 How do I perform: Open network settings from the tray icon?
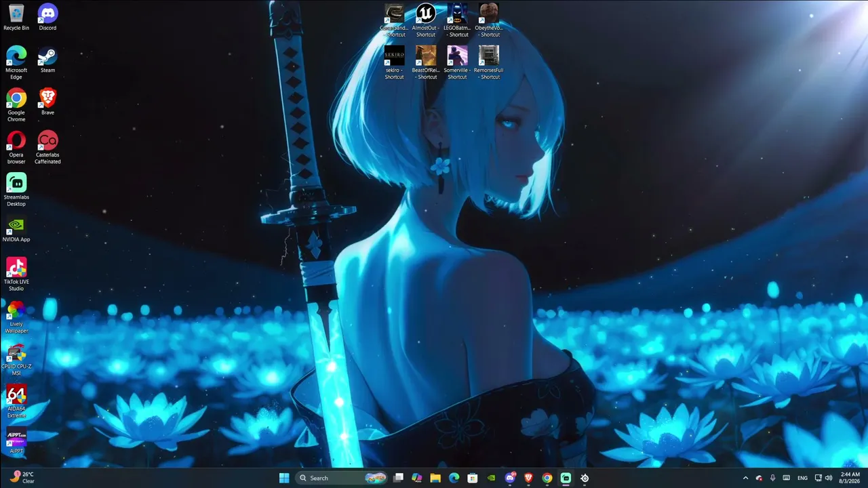click(818, 478)
